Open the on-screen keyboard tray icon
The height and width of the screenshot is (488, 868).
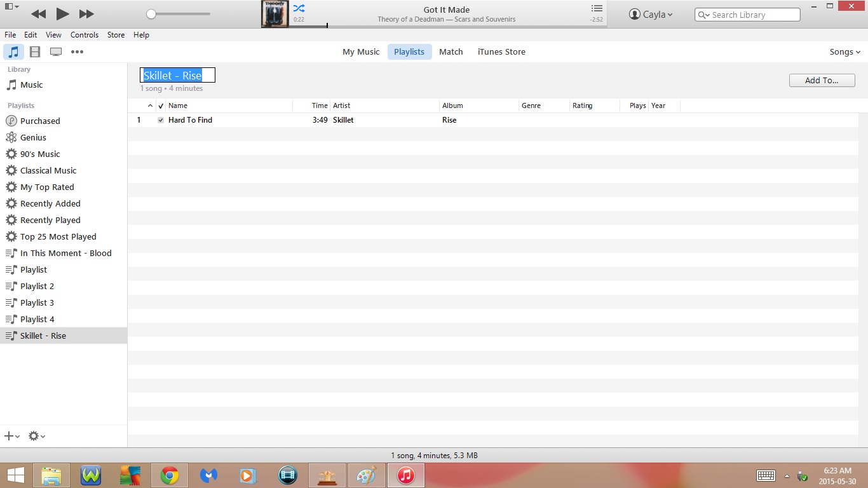pyautogui.click(x=766, y=475)
